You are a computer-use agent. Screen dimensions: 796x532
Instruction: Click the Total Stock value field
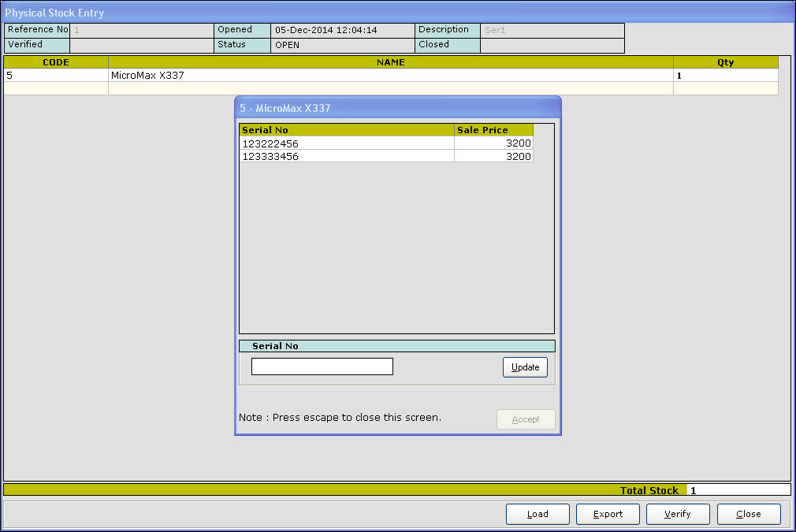pos(738,490)
